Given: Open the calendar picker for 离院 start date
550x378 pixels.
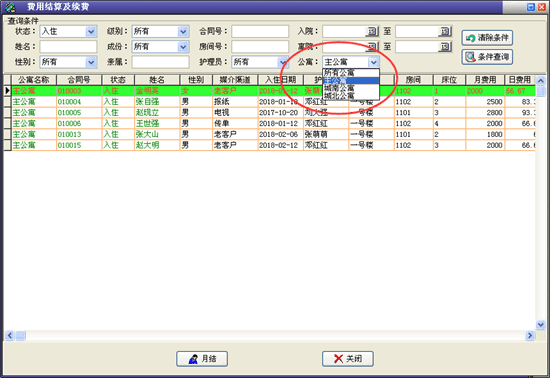Looking at the screenshot, I should 372,47.
